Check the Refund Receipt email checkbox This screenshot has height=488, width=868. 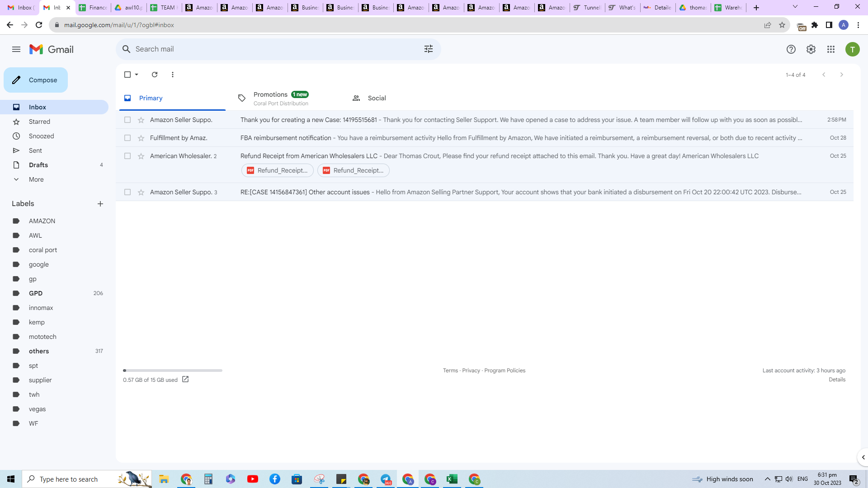point(127,156)
